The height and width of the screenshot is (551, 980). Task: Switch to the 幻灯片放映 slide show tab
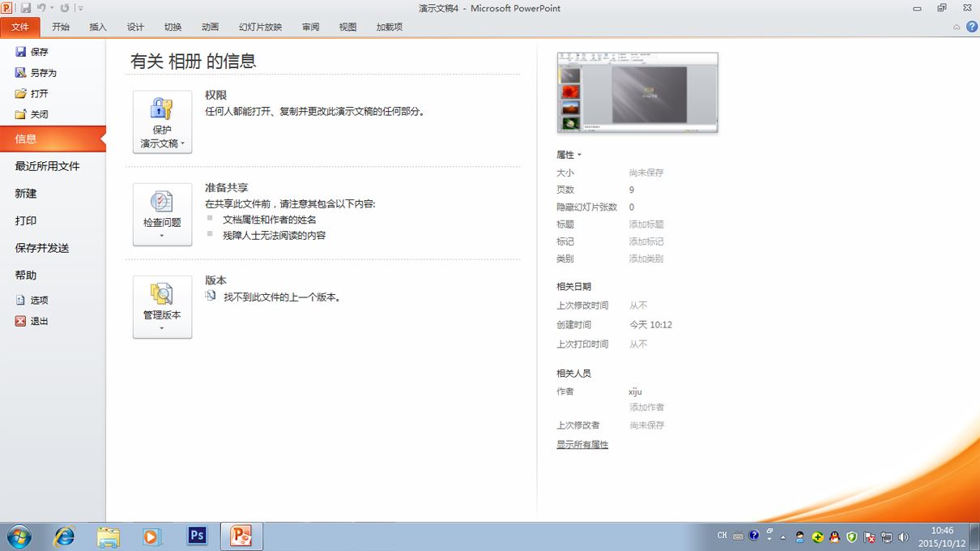[x=260, y=27]
